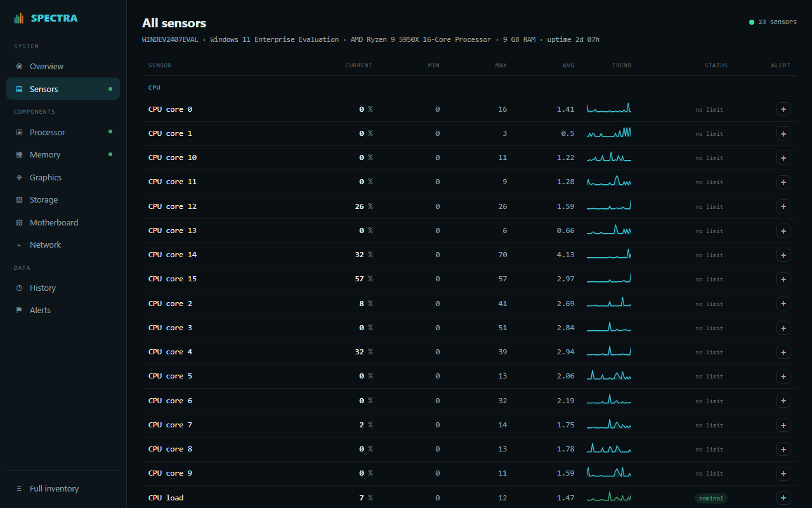Screen dimensions: 812x508
Task: Open the Overview page
Action: [x=63, y=66]
